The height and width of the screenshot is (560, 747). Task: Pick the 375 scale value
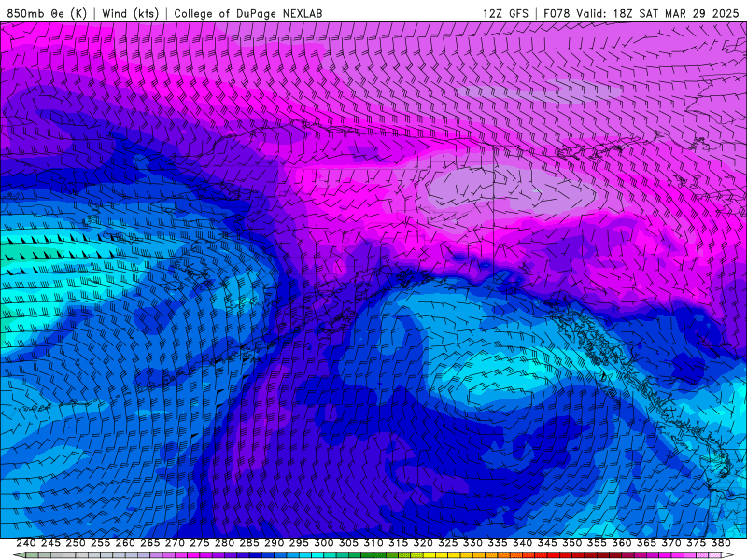696,543
